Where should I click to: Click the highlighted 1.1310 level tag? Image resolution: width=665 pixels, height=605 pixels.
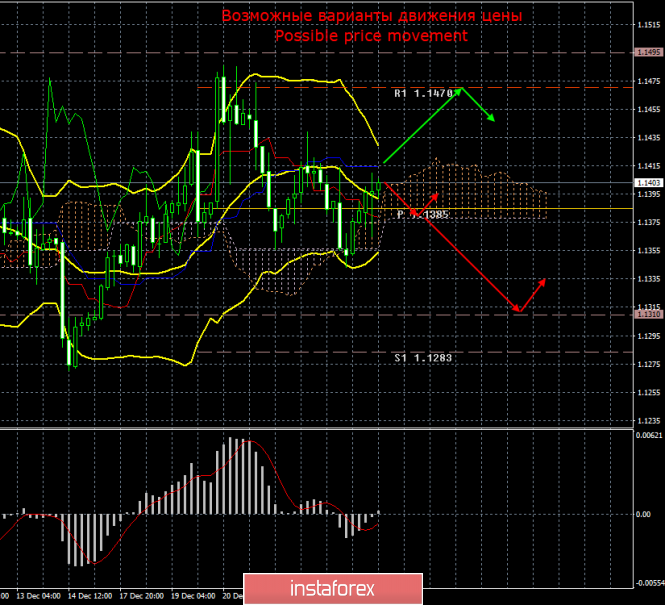pyautogui.click(x=649, y=314)
